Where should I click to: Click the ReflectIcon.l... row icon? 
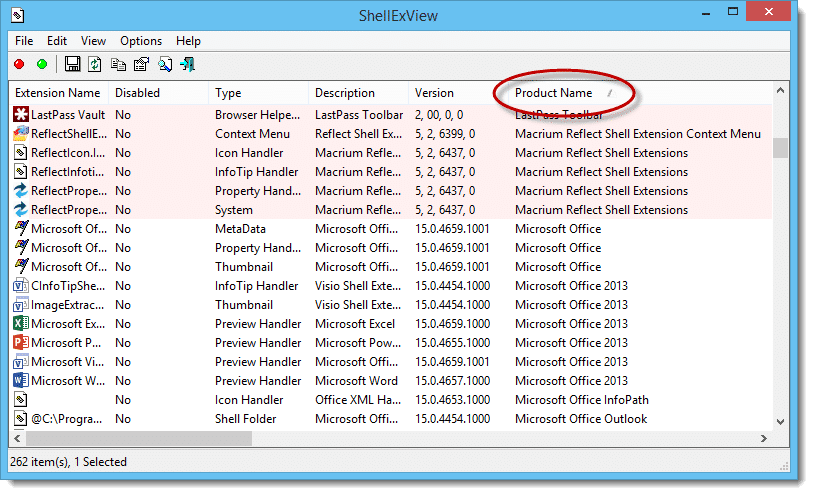(20, 153)
